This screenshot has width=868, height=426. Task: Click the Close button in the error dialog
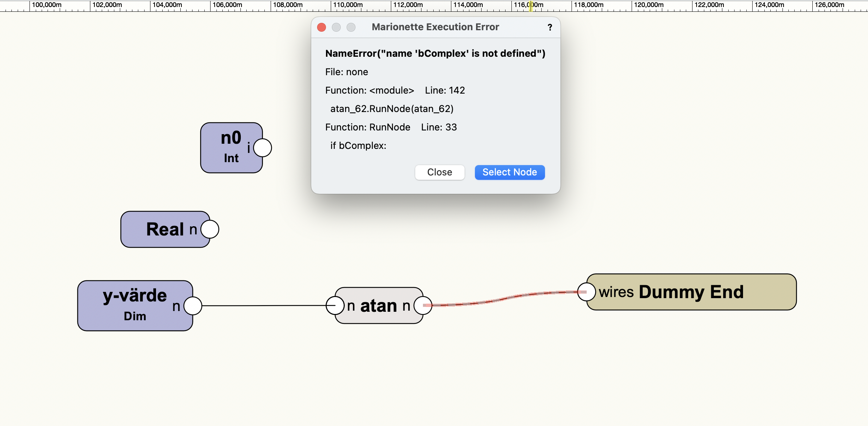[x=440, y=172]
